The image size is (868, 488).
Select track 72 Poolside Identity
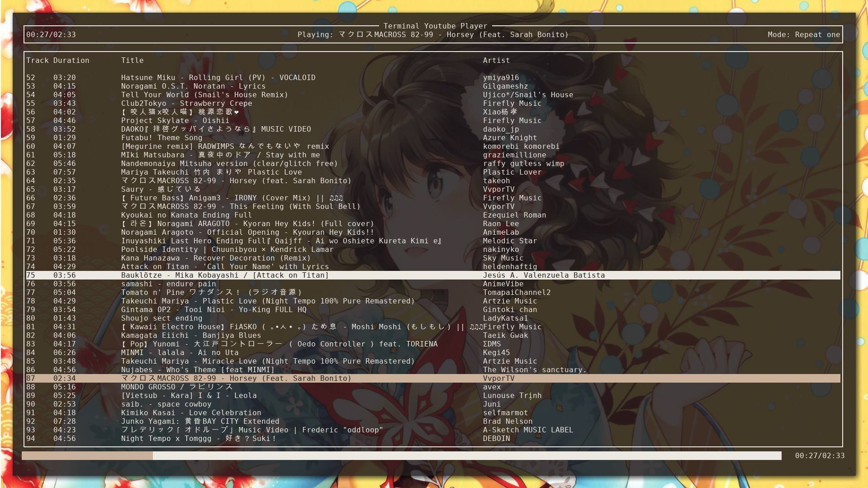click(227, 250)
